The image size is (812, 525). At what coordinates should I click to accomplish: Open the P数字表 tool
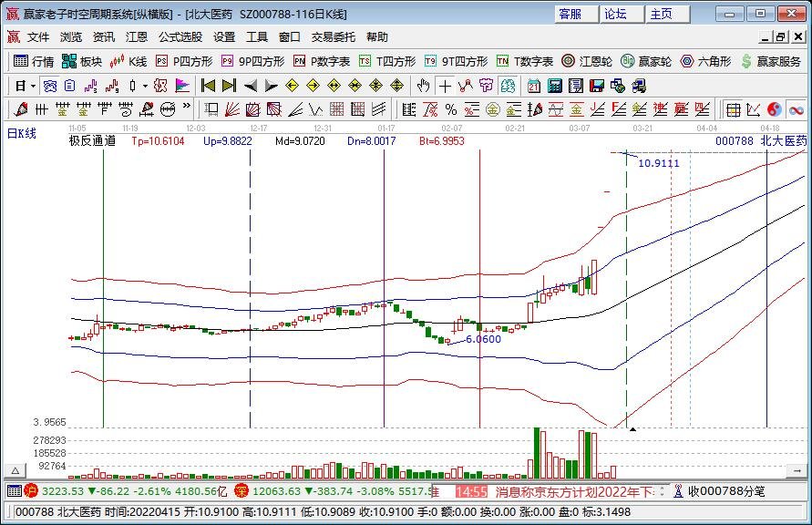pyautogui.click(x=322, y=62)
